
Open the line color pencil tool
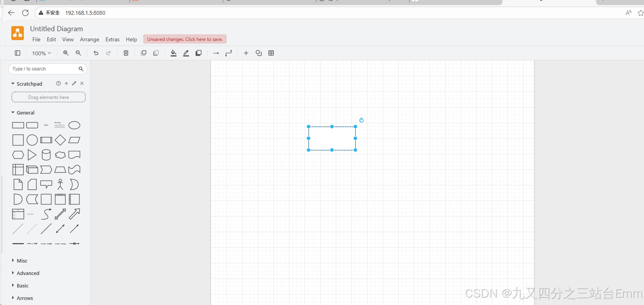(x=186, y=53)
